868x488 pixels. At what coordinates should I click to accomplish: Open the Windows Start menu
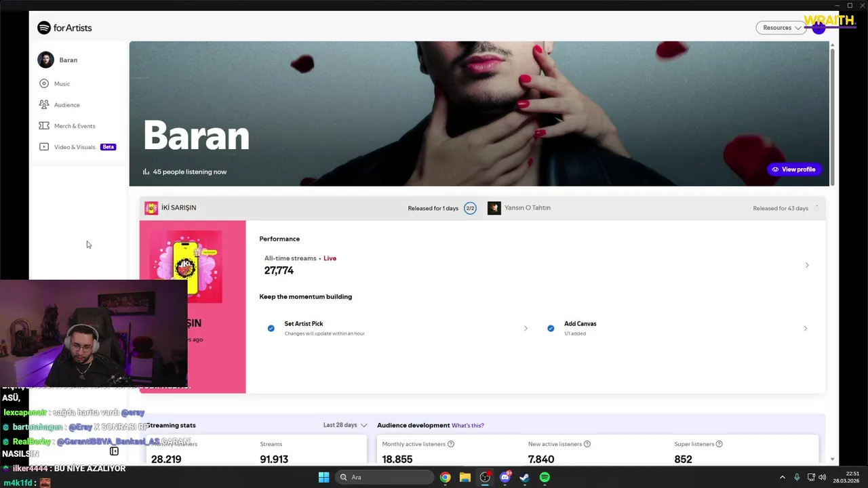tap(323, 477)
